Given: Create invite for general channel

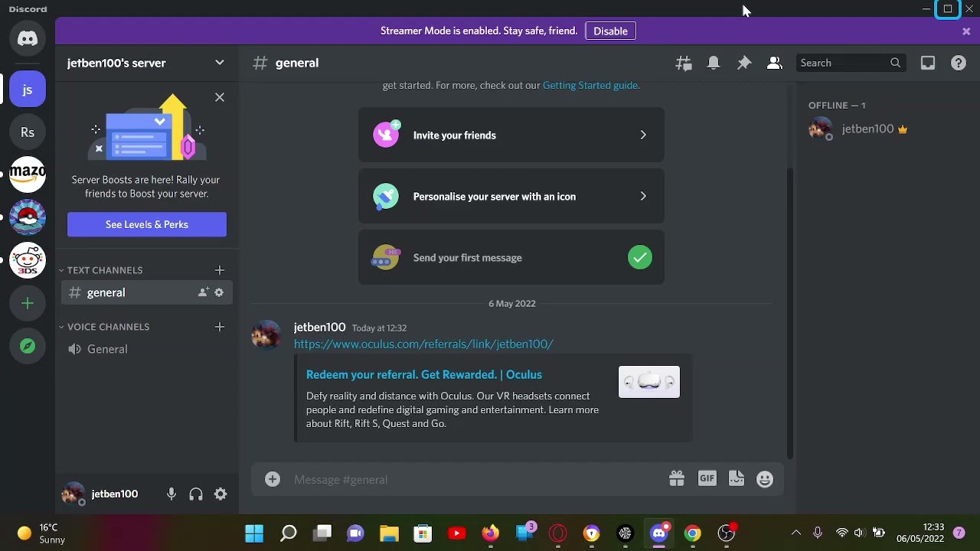Looking at the screenshot, I should point(203,292).
